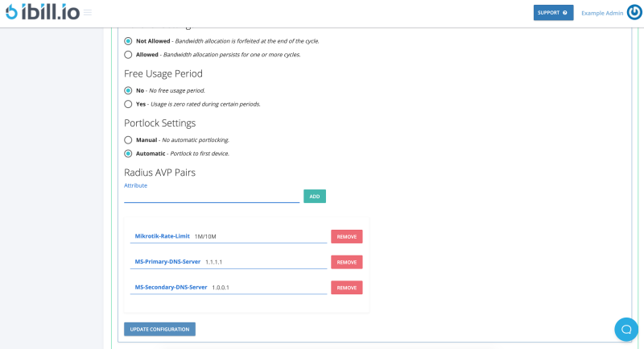Remove the Mikrotik-Rate-Limit attribute

tap(346, 237)
